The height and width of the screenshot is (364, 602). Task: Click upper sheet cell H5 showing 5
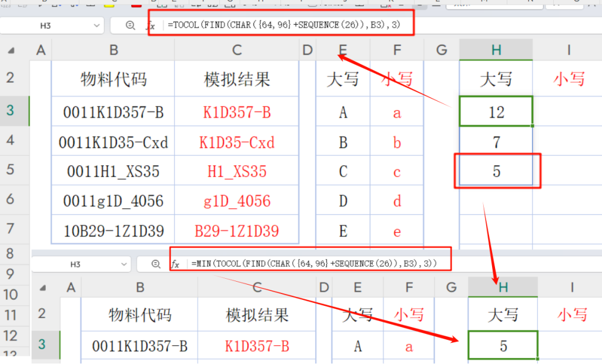tap(496, 171)
